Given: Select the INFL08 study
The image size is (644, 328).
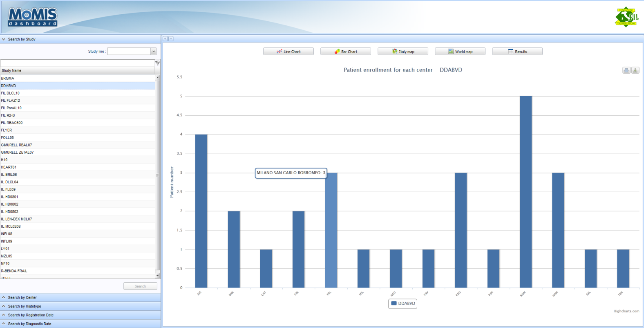Looking at the screenshot, I should (x=78, y=234).
